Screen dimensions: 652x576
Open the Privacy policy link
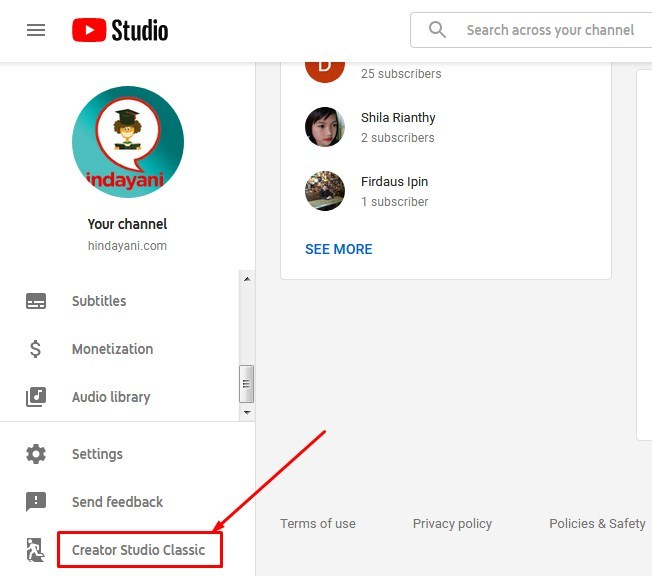click(452, 524)
